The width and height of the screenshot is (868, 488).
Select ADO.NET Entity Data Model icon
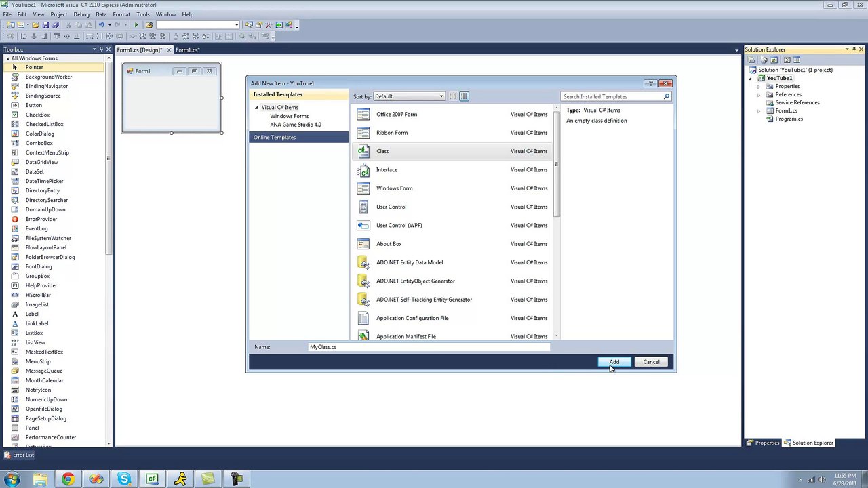tap(363, 262)
